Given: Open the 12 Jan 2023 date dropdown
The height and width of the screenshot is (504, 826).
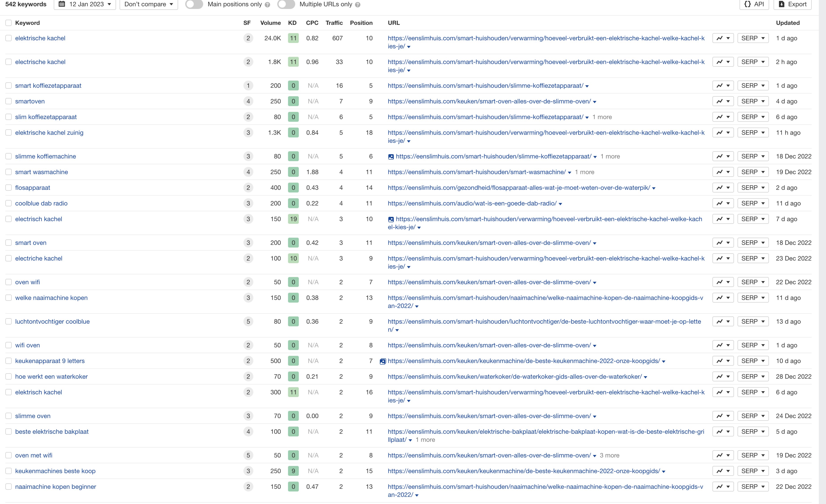Looking at the screenshot, I should (x=85, y=4).
